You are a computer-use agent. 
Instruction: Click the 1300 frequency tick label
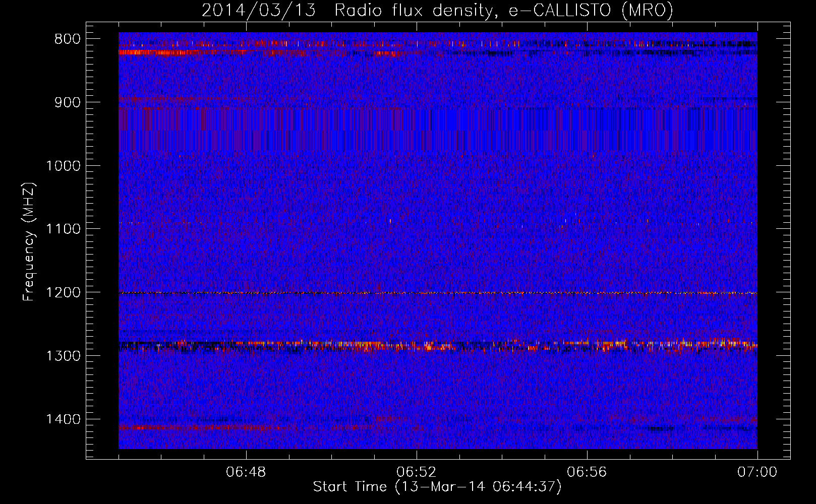click(x=63, y=356)
